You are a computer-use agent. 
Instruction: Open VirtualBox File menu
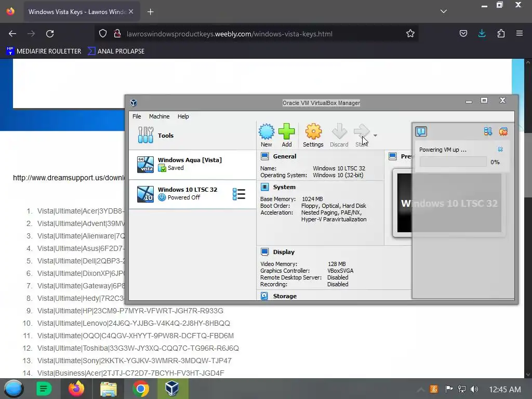click(x=137, y=116)
